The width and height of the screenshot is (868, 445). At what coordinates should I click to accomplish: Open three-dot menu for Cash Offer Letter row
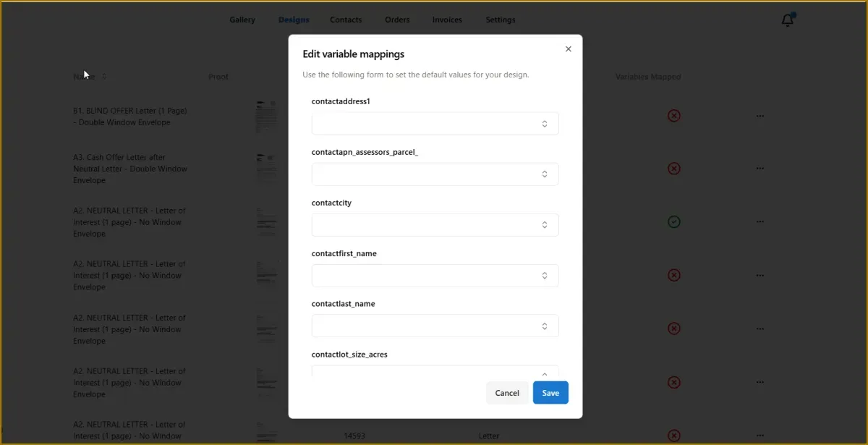[759, 169]
